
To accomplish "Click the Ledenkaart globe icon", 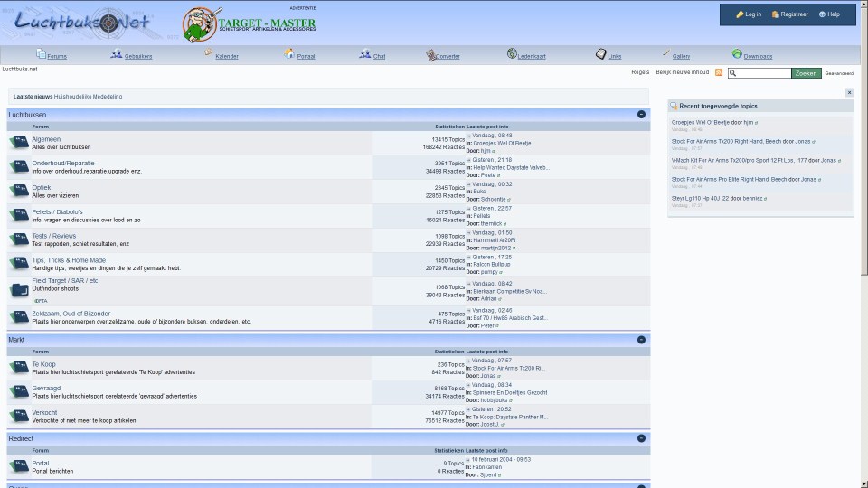I will pos(512,54).
